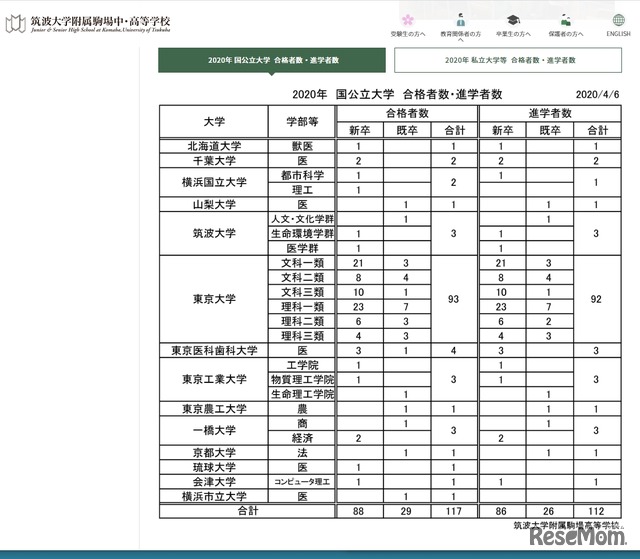Screen dimensions: 640x559
Task: Click the 理科三類 cell
Action: (302, 336)
